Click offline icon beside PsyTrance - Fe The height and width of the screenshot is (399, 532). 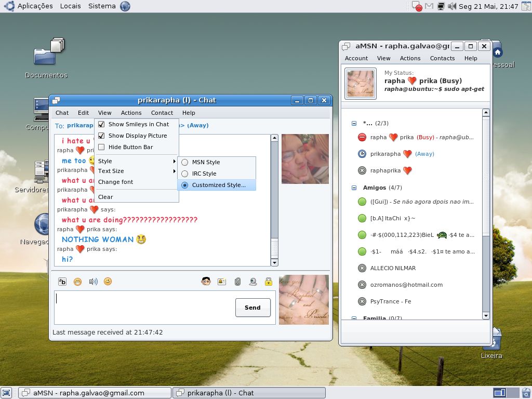(362, 301)
